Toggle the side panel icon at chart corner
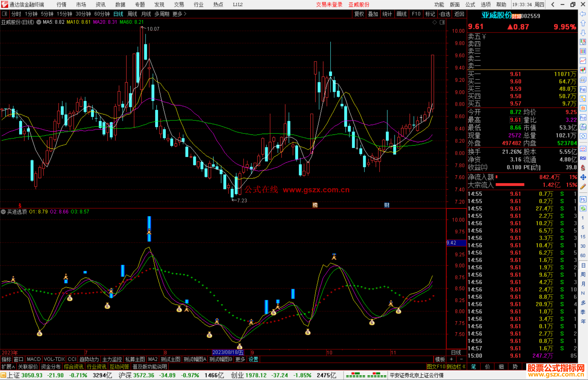The width and height of the screenshot is (588, 380). pyautogui.click(x=442, y=22)
